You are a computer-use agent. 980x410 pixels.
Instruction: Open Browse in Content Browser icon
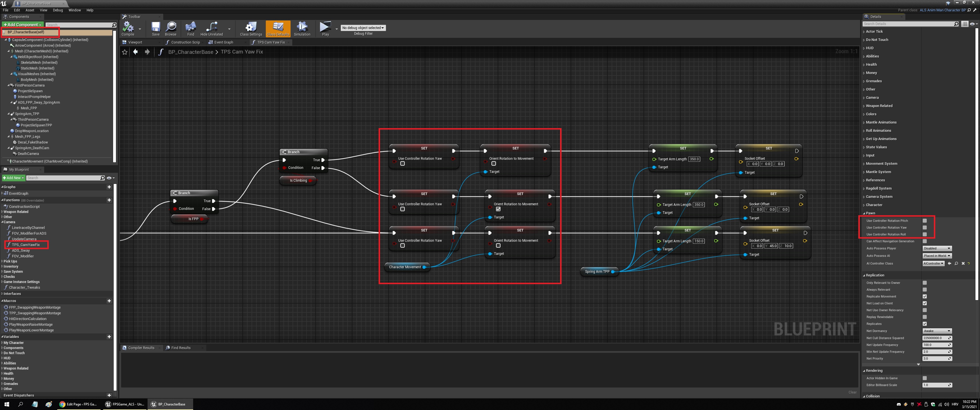tap(171, 27)
